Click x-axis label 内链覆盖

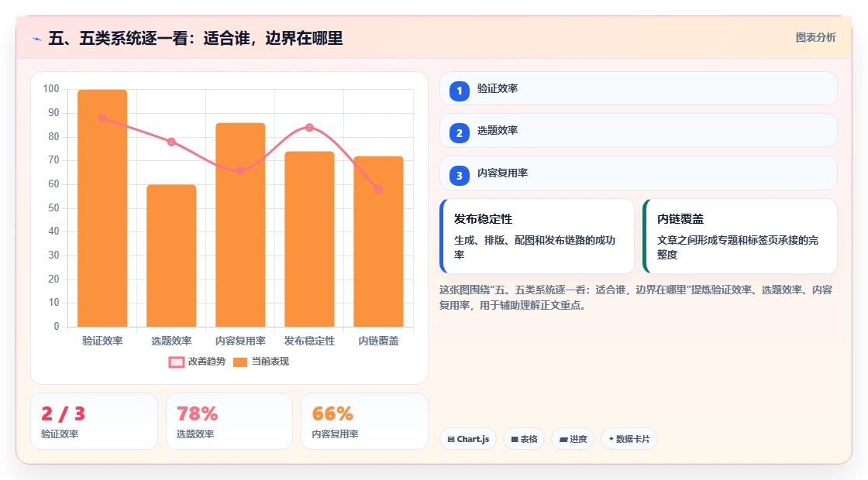(379, 341)
